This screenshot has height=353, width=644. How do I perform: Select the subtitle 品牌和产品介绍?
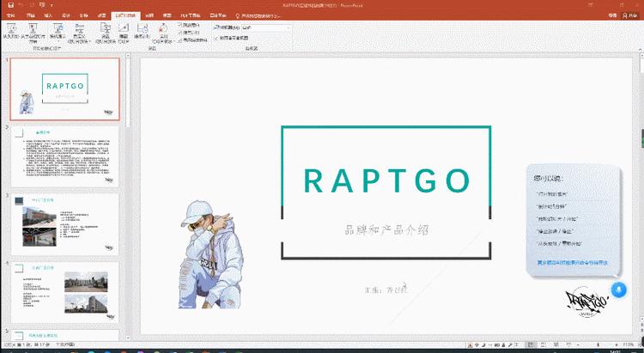pos(386,229)
